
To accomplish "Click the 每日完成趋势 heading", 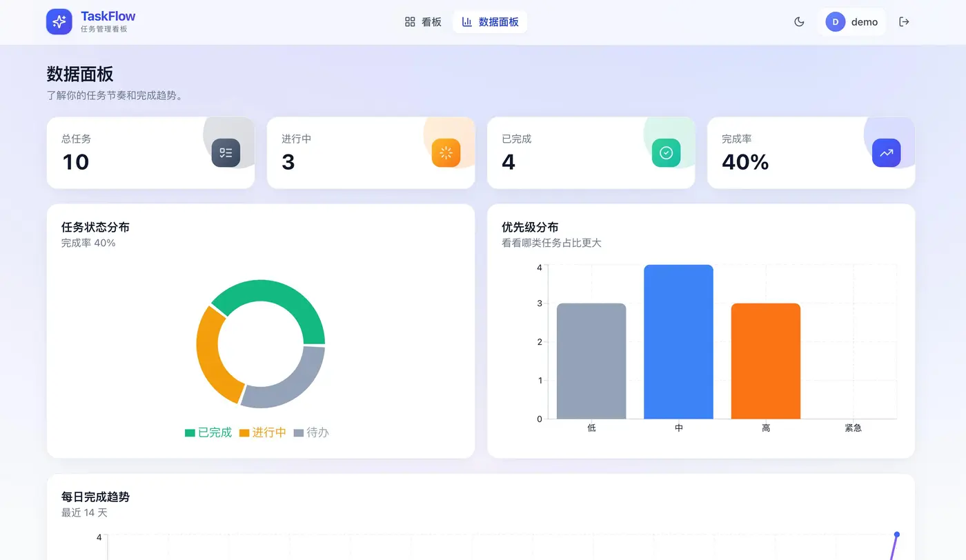I will 95,497.
